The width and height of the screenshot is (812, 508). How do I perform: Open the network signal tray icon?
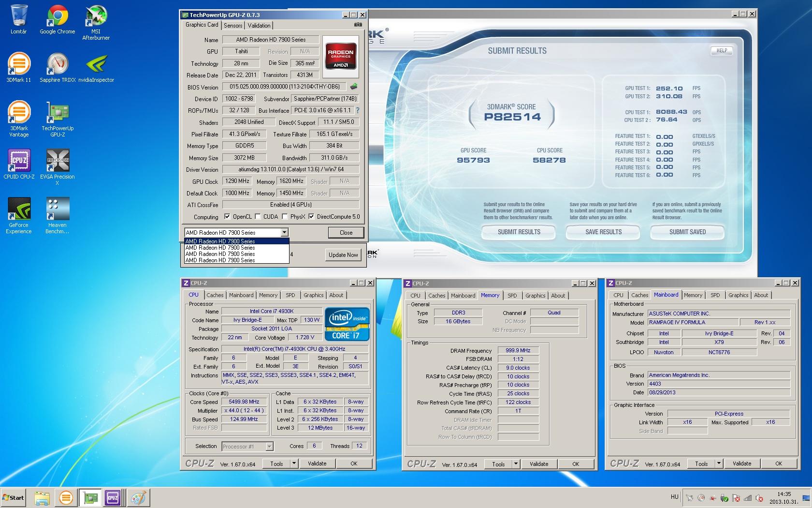[x=748, y=497]
